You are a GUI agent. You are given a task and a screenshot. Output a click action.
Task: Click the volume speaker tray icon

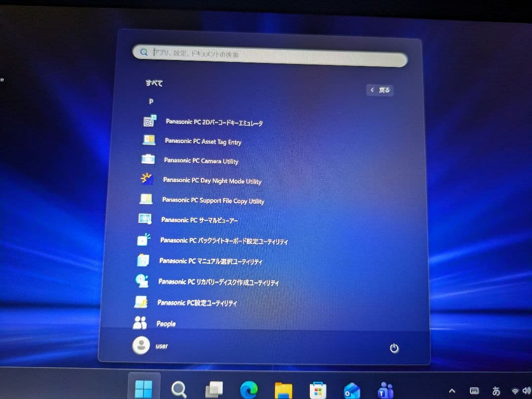coord(527,391)
